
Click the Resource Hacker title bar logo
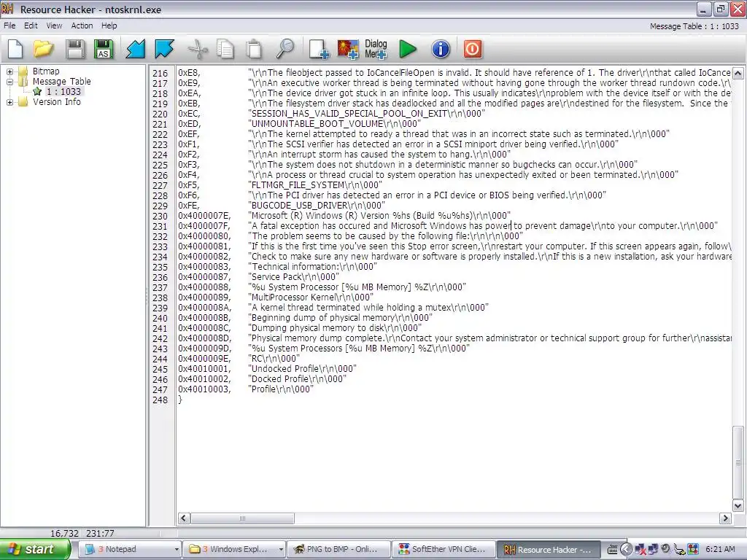[7, 9]
